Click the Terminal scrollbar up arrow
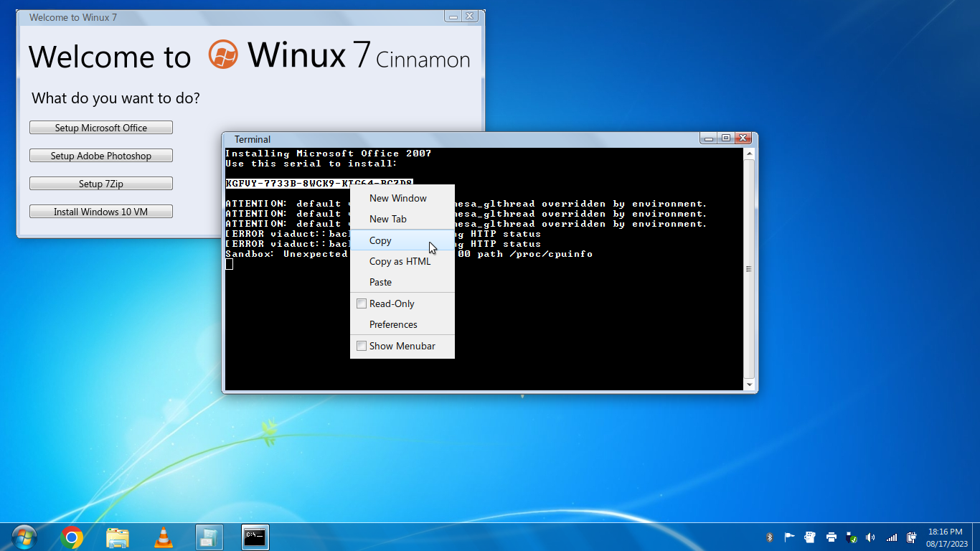Viewport: 980px width, 551px height. tap(750, 154)
